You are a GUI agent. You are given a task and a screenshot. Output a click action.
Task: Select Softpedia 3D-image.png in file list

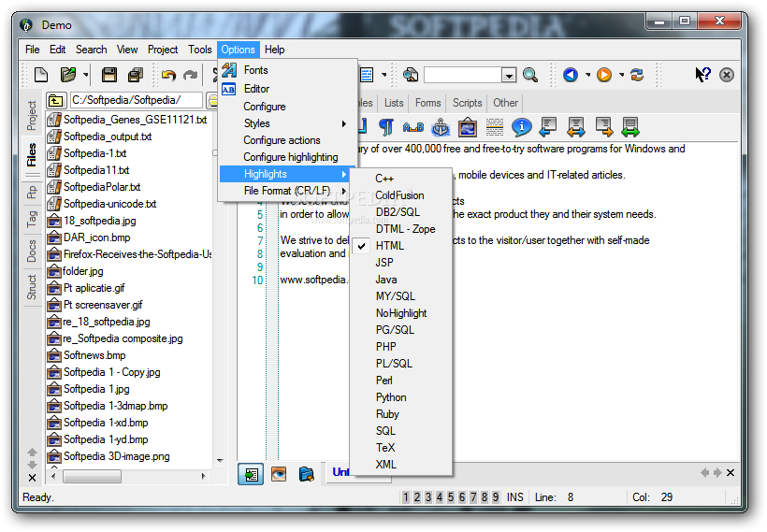[117, 456]
